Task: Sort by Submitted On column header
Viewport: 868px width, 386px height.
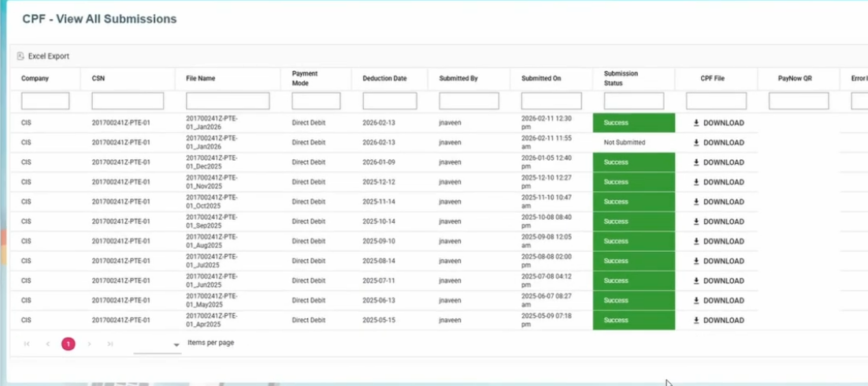Action: point(541,79)
